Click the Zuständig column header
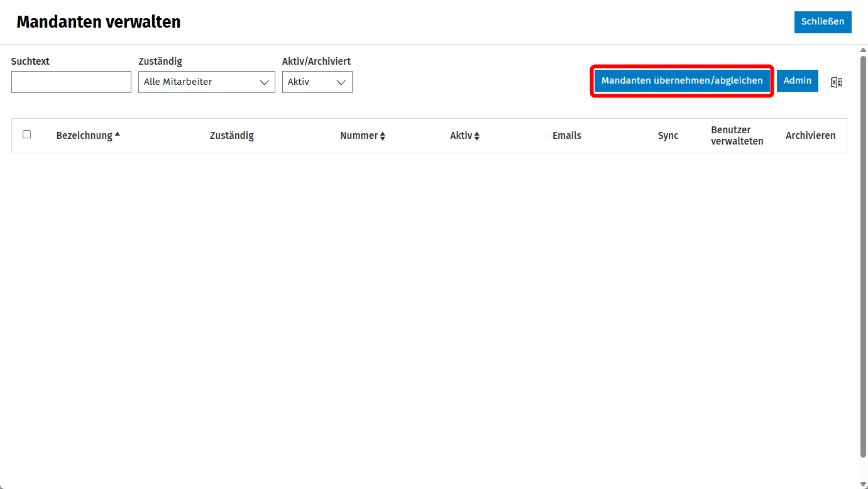 coord(232,135)
